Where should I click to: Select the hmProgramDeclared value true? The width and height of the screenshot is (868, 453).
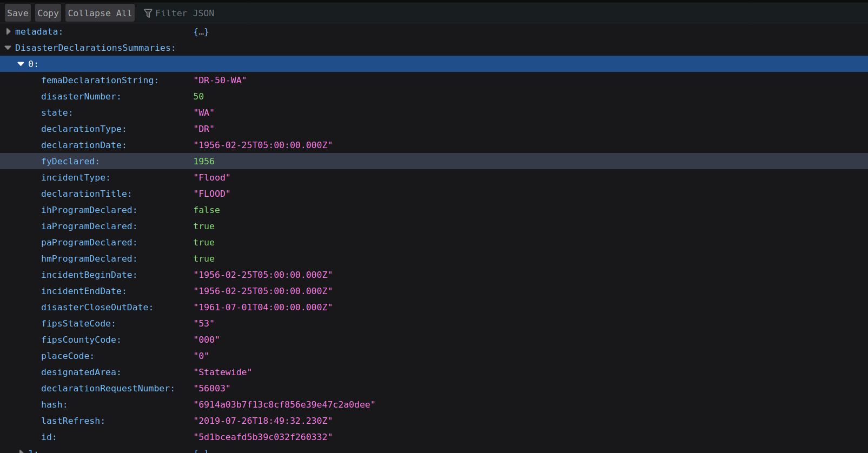click(x=204, y=258)
